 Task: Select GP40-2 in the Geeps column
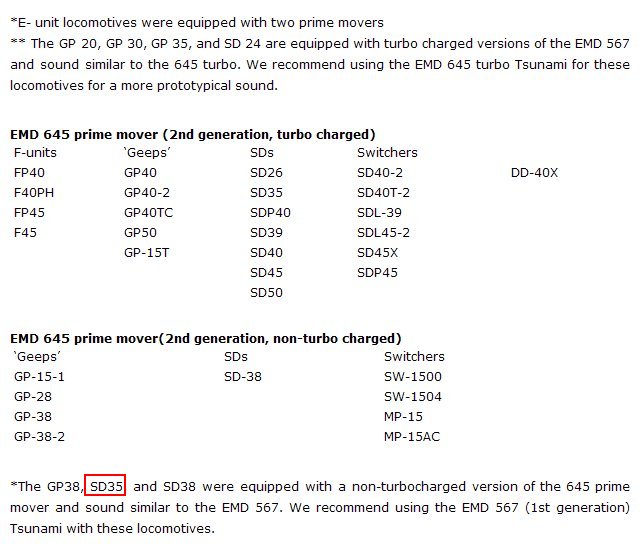147,193
